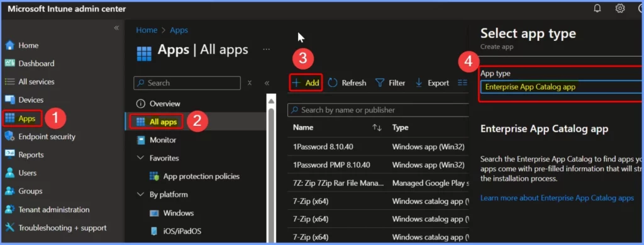The image size is (644, 245).
Task: Click the Home breadcrumb link
Action: pos(147,30)
